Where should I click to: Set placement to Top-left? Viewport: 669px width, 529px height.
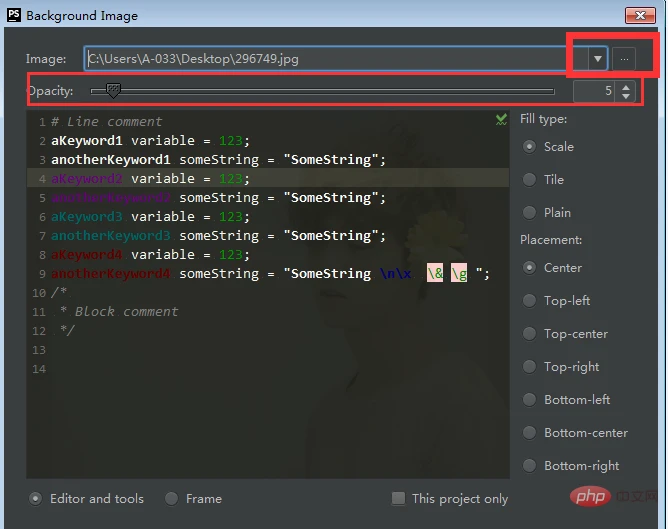530,300
